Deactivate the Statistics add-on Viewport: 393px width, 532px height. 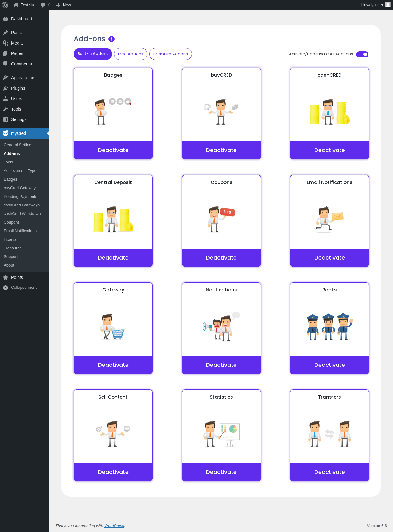tap(221, 472)
